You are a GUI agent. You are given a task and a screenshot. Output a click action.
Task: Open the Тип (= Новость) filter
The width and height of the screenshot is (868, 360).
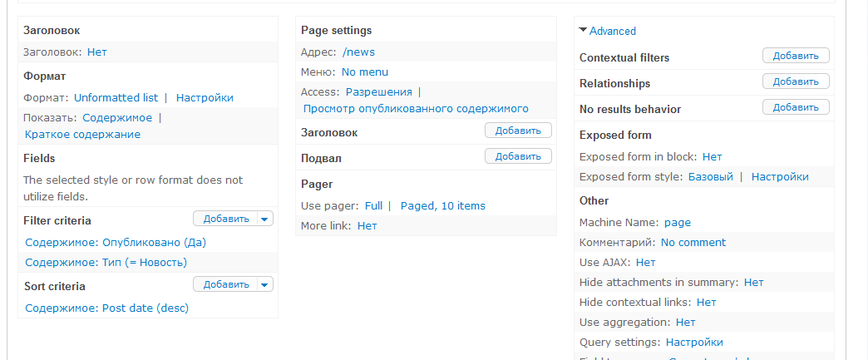point(106,262)
